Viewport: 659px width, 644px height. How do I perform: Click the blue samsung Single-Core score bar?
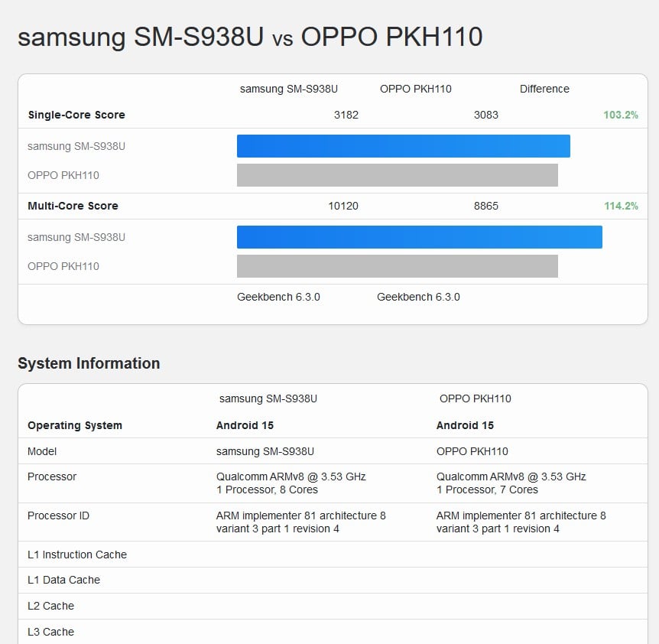[403, 146]
